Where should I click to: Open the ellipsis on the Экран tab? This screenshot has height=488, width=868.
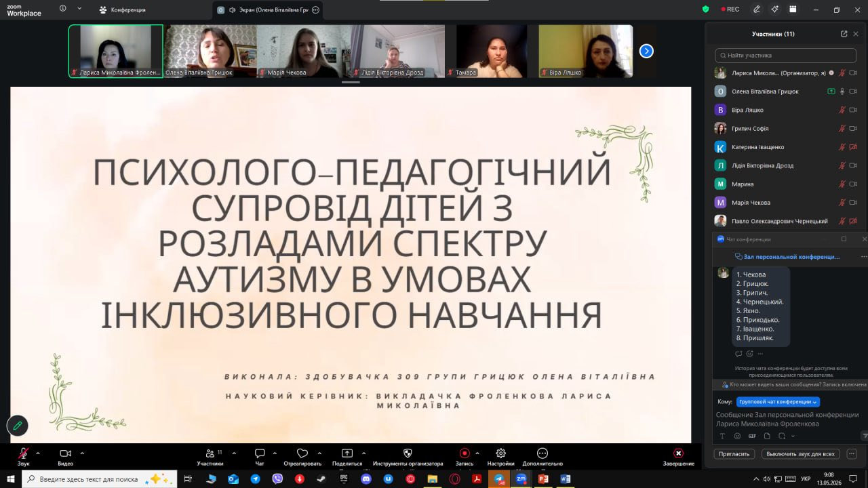(x=315, y=10)
